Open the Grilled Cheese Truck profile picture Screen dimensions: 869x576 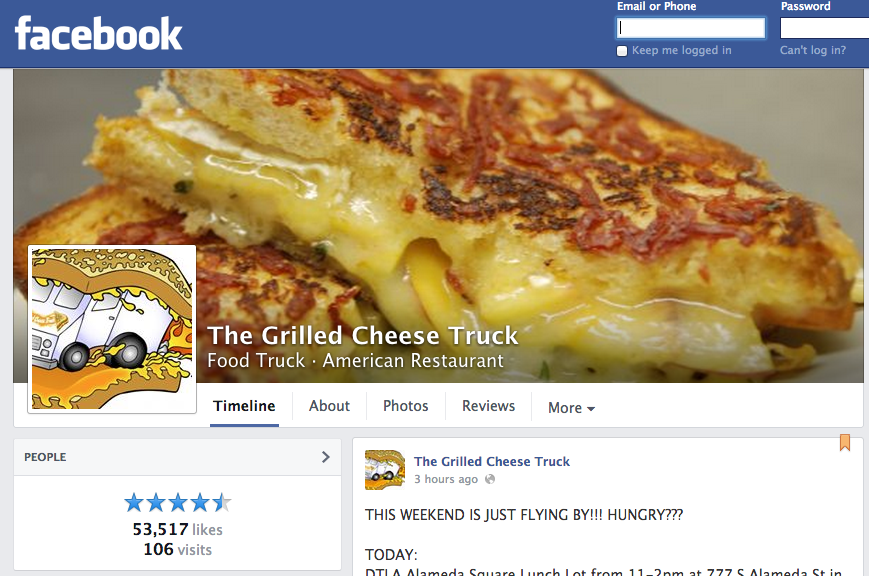[112, 329]
